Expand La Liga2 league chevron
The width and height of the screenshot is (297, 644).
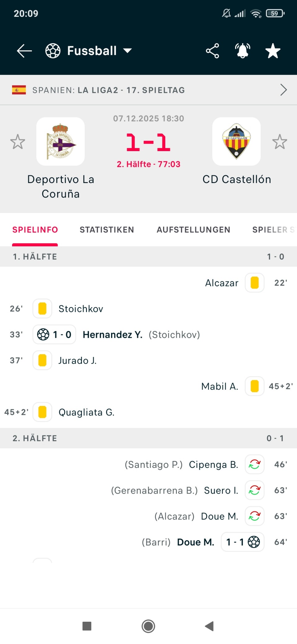pos(283,90)
